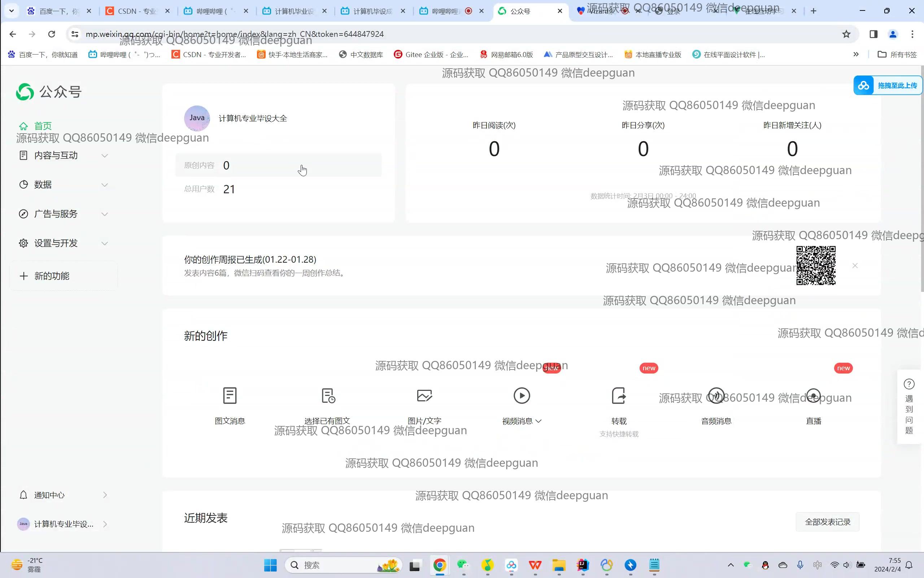This screenshot has width=924, height=578.
Task: Close the 公众号 tab
Action: (x=560, y=11)
